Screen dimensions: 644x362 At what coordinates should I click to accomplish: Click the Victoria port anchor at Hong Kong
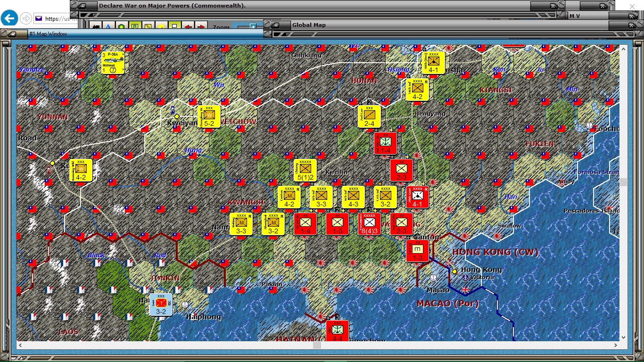[465, 278]
